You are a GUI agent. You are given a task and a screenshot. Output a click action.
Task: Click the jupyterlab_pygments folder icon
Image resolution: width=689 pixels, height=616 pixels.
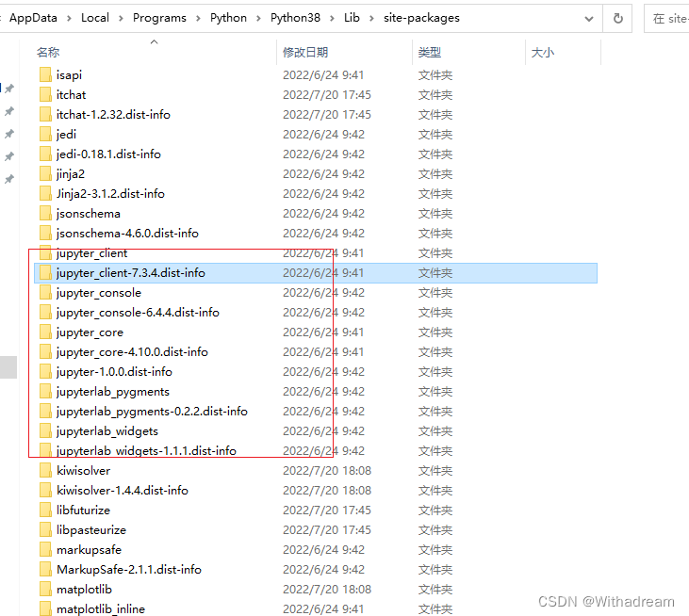pos(45,391)
